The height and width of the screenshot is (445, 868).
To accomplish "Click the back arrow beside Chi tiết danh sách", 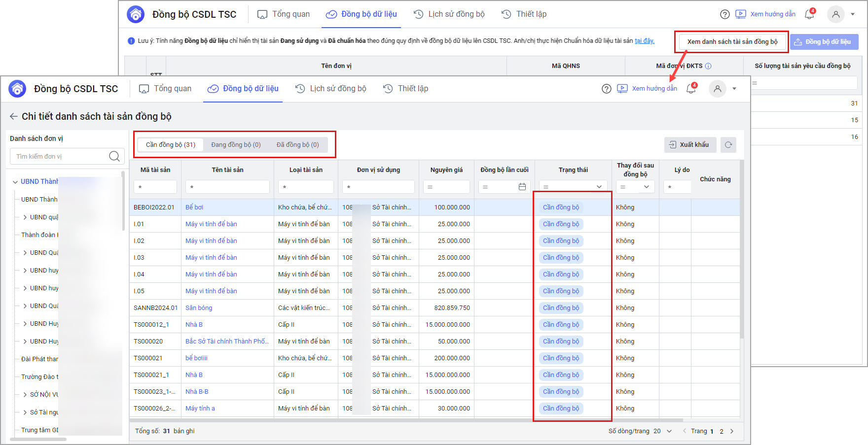I will [13, 117].
